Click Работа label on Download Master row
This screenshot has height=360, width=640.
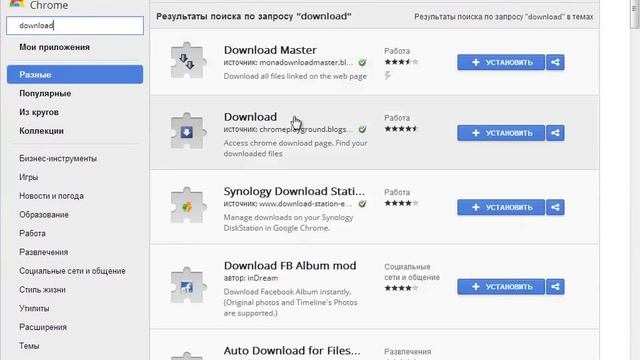[397, 51]
